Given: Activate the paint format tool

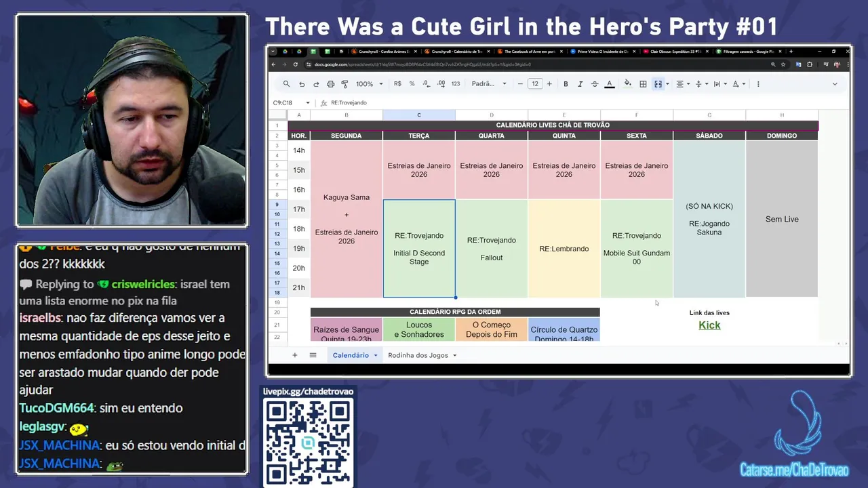Looking at the screenshot, I should 344,84.
